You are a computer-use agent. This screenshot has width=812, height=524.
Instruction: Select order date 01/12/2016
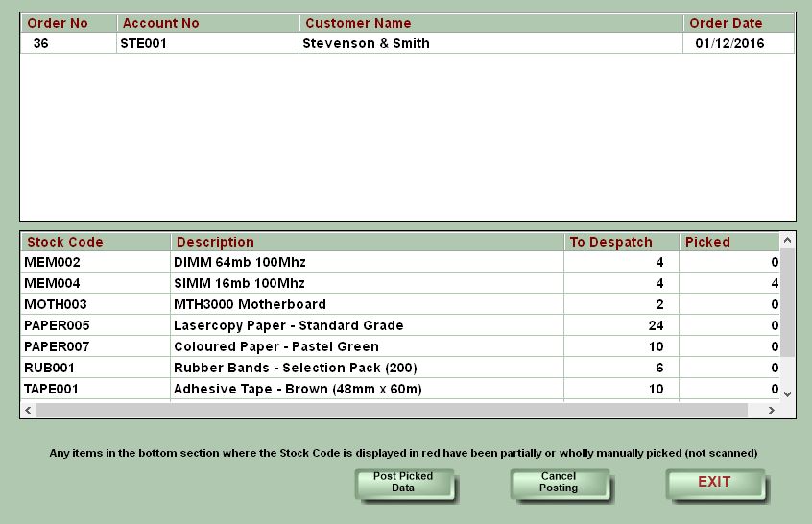(x=739, y=43)
